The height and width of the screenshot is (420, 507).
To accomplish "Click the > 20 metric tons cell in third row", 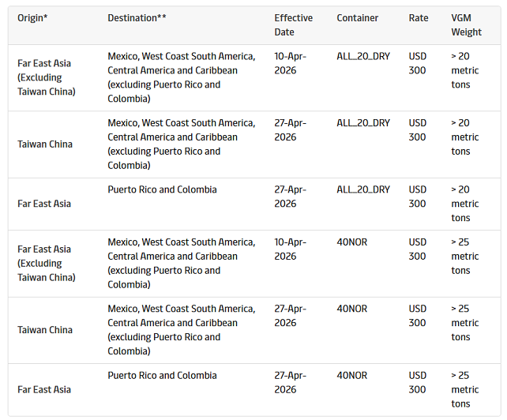I will 465,204.
